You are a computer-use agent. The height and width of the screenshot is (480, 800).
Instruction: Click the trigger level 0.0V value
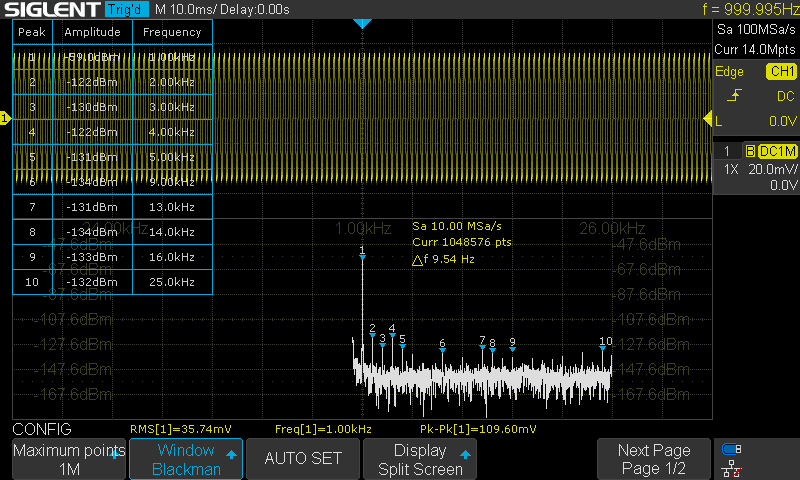pos(783,121)
